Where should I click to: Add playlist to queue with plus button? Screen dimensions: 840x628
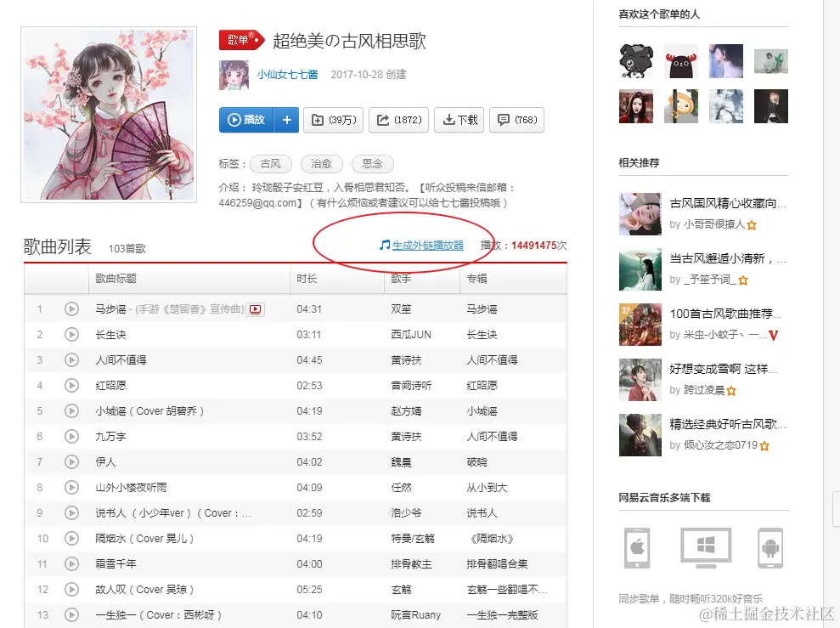coord(286,120)
